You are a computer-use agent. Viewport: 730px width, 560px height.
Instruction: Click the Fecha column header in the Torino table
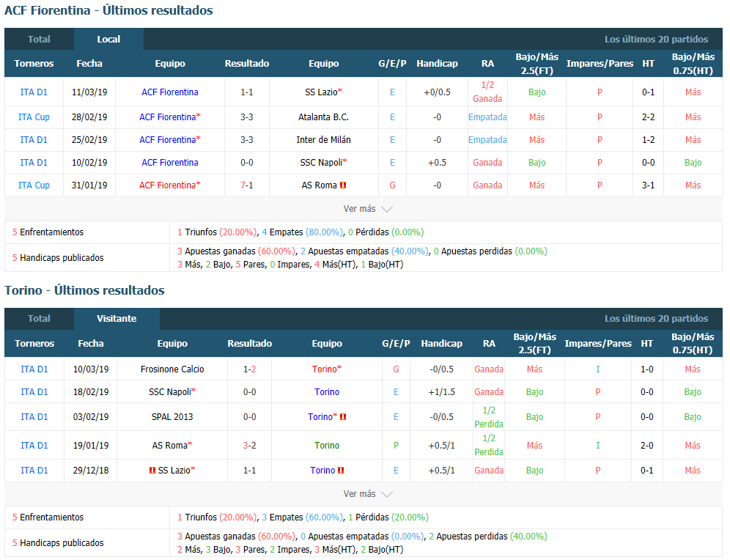[91, 344]
